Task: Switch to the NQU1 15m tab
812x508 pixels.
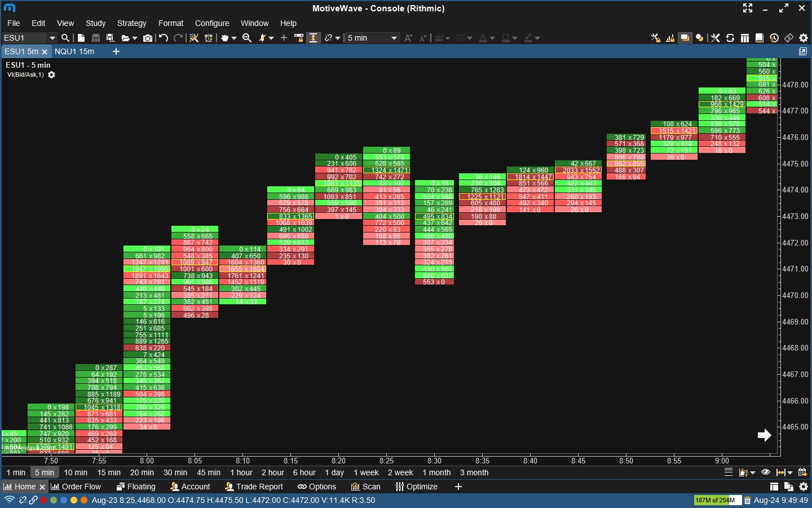Action: click(74, 51)
